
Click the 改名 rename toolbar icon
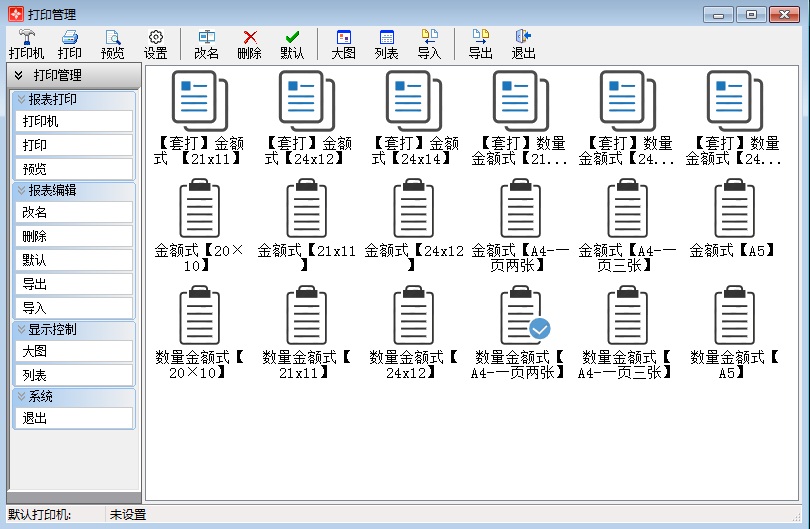206,44
